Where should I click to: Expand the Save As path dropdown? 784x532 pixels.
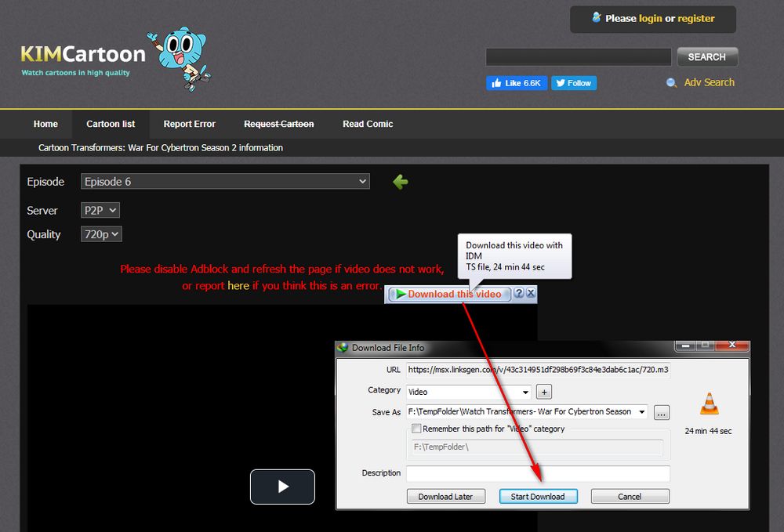coord(642,411)
